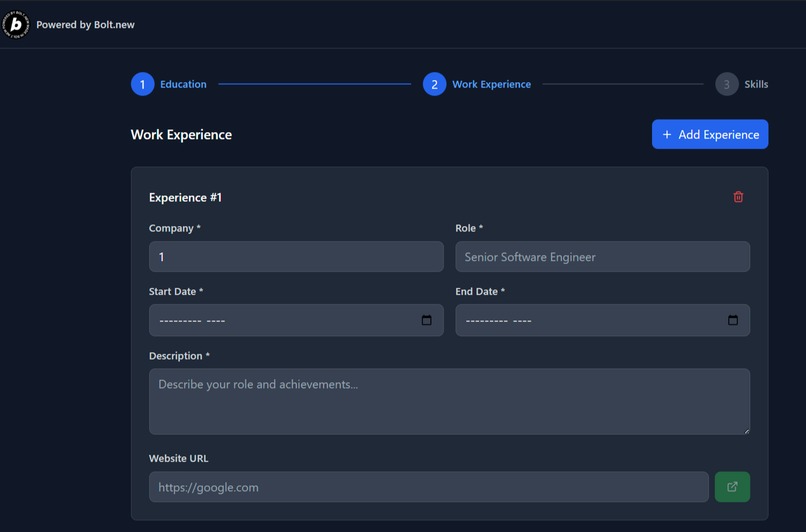
Task: Click the Start Date field
Action: point(296,320)
